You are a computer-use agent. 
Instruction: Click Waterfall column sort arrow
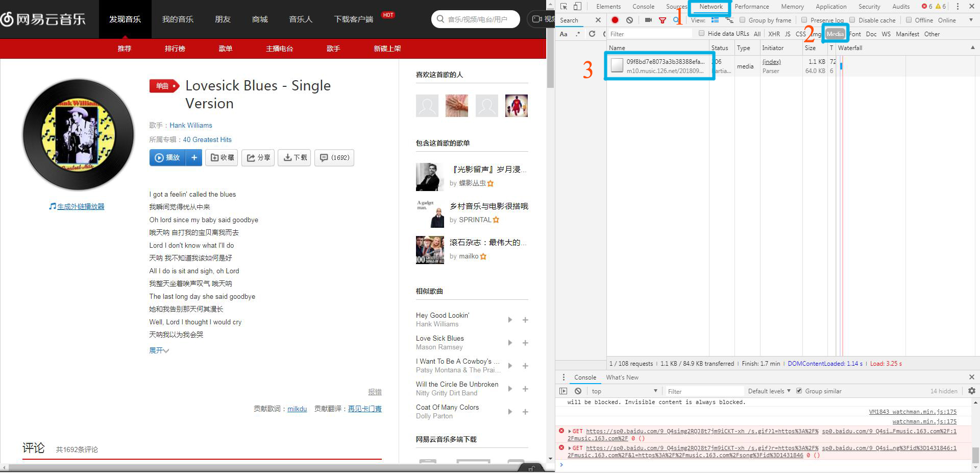tap(972, 48)
